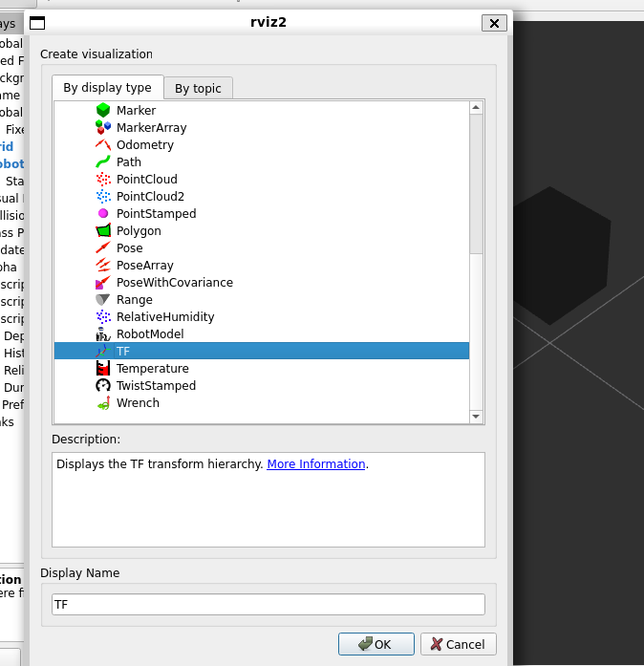
Task: Select the red PointCloud dots icon
Action: click(103, 180)
